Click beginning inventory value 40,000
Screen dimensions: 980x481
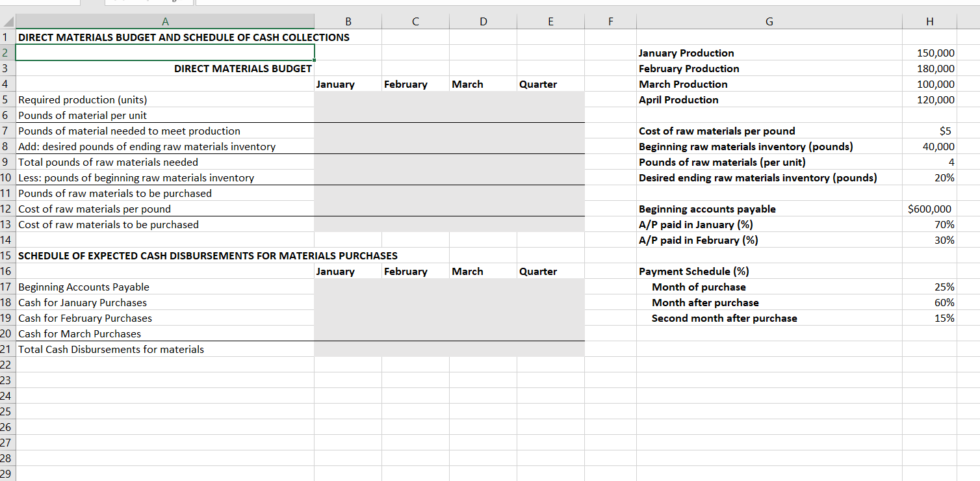(x=938, y=147)
